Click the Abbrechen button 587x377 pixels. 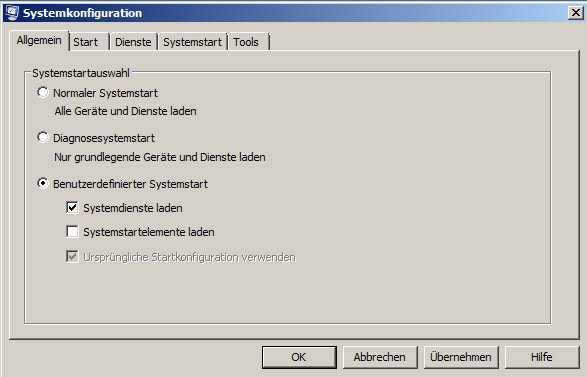(380, 357)
